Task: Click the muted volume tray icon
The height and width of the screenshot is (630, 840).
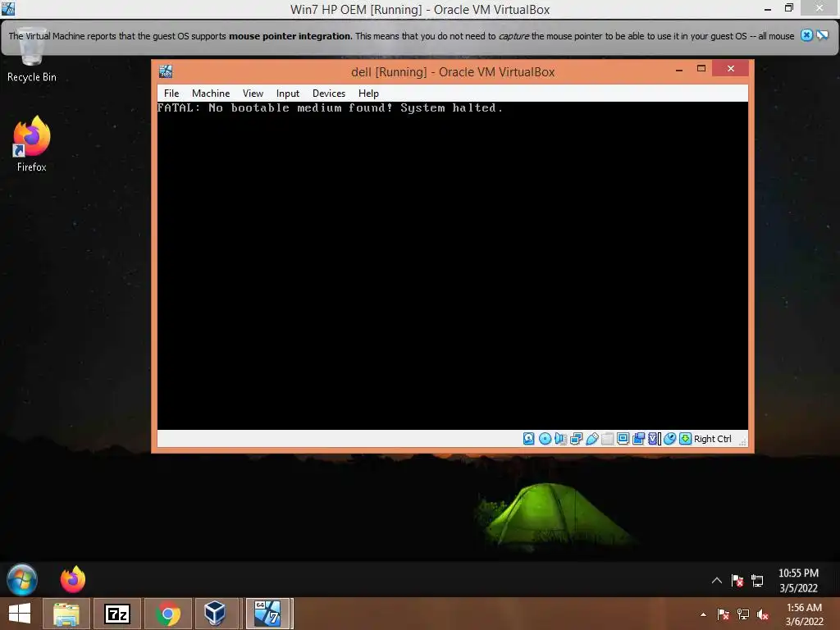Action: [763, 614]
